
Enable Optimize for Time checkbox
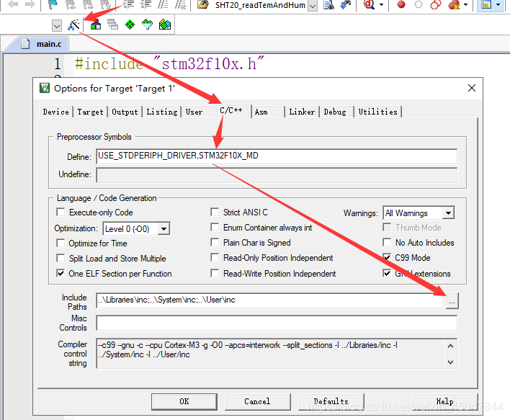(x=61, y=243)
